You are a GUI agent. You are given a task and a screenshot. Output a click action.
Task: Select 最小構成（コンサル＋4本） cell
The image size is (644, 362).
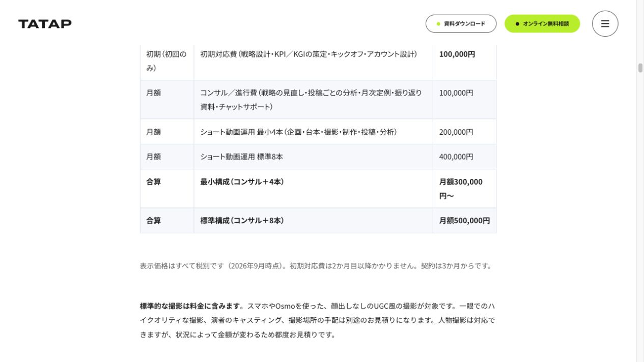pos(313,189)
